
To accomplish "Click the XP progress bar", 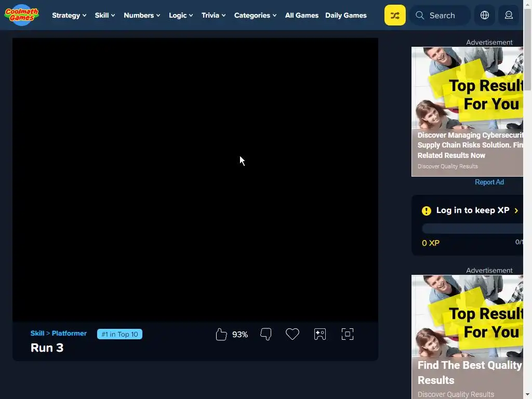I will 472,229.
